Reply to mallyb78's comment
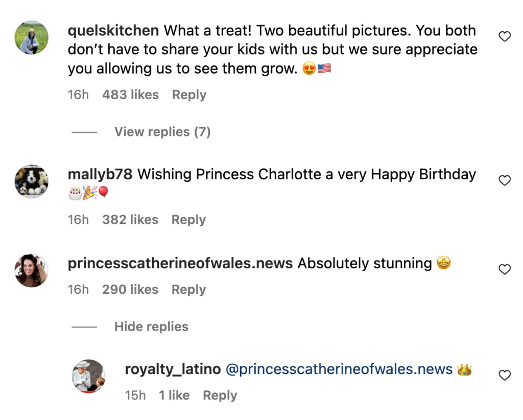The width and height of the screenshot is (523, 420). [x=188, y=220]
